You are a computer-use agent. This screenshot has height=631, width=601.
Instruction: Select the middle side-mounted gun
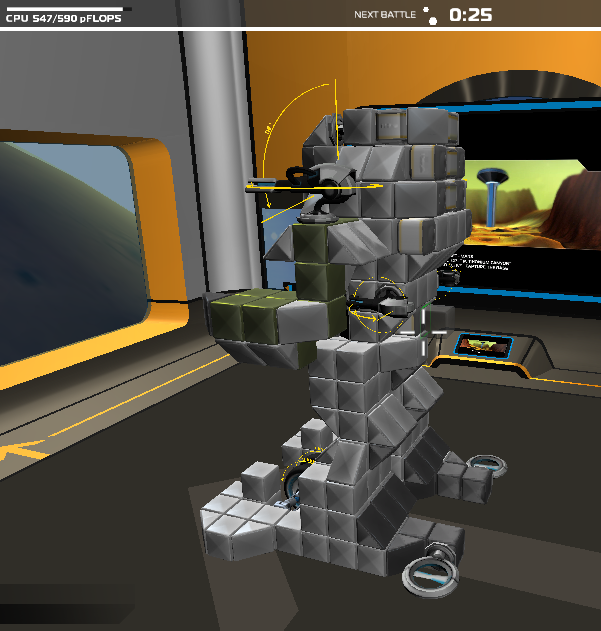pyautogui.click(x=373, y=303)
